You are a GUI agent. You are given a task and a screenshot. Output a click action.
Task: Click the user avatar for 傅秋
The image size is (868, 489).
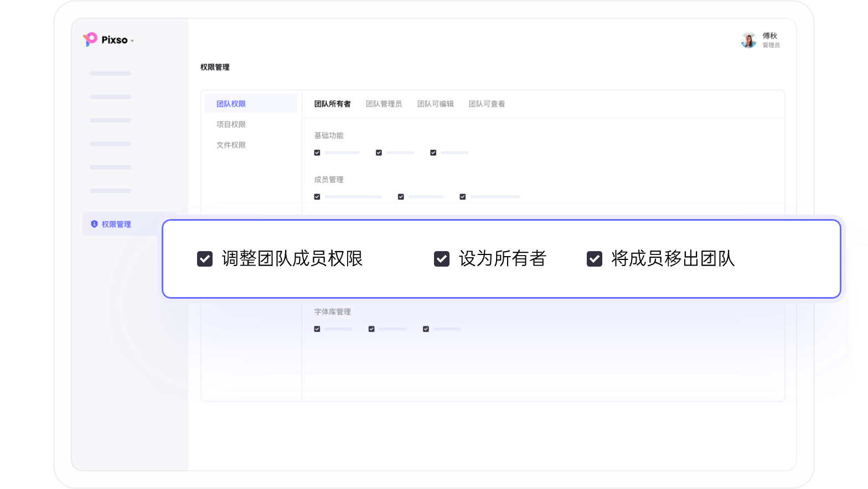point(748,40)
